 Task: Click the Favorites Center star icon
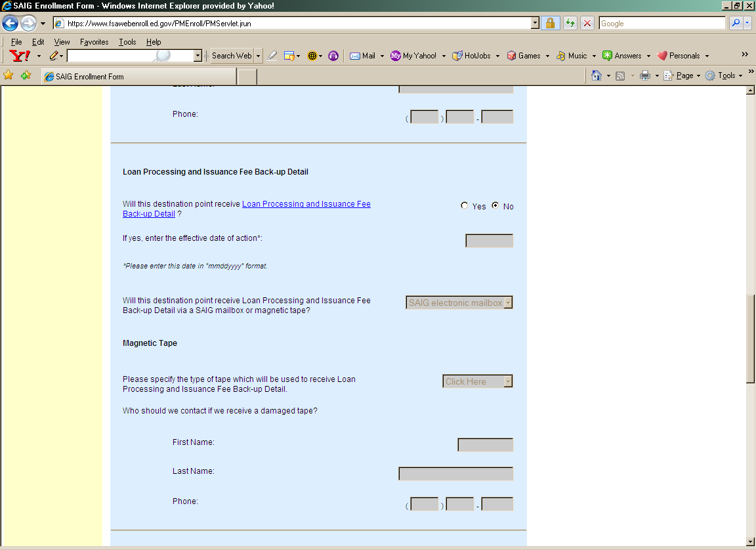pos(9,75)
